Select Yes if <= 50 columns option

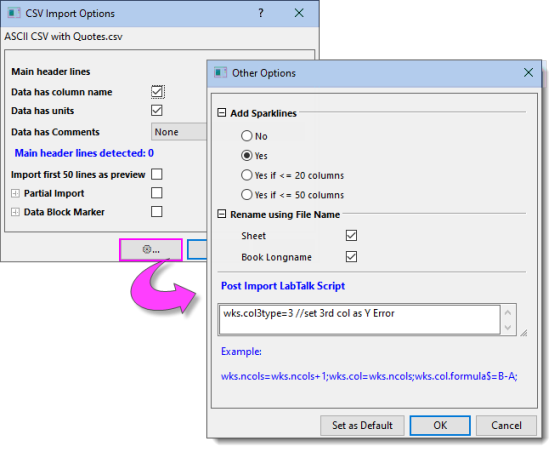(x=247, y=195)
